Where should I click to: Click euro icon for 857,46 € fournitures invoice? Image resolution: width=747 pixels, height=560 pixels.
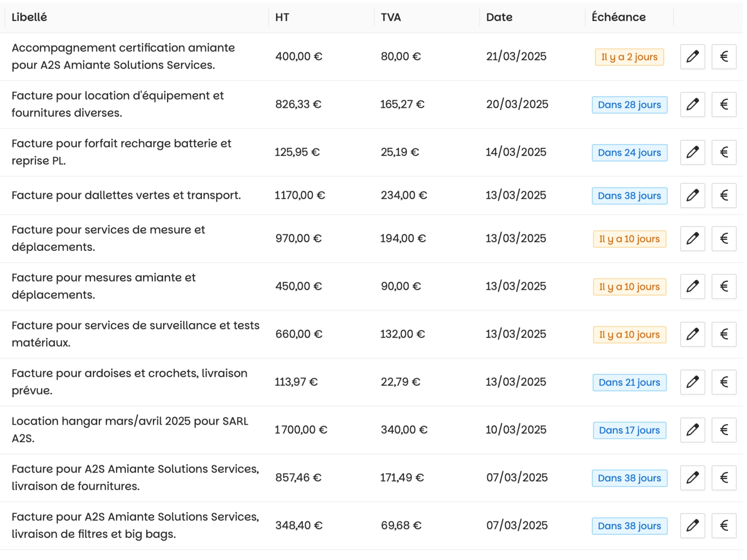[724, 478]
